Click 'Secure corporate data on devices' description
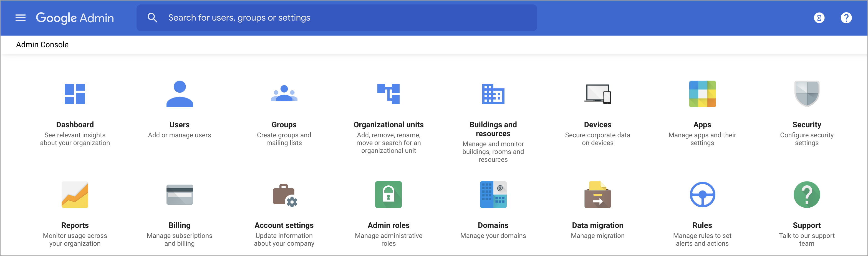 click(598, 139)
